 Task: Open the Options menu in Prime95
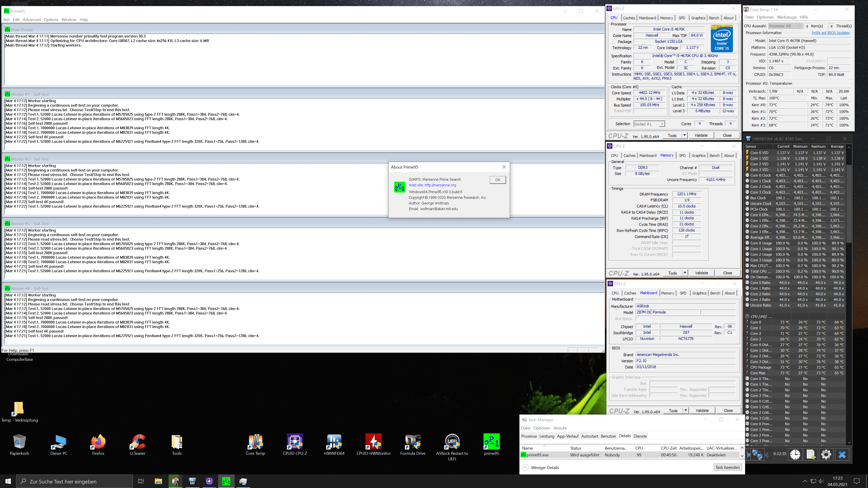(x=51, y=19)
